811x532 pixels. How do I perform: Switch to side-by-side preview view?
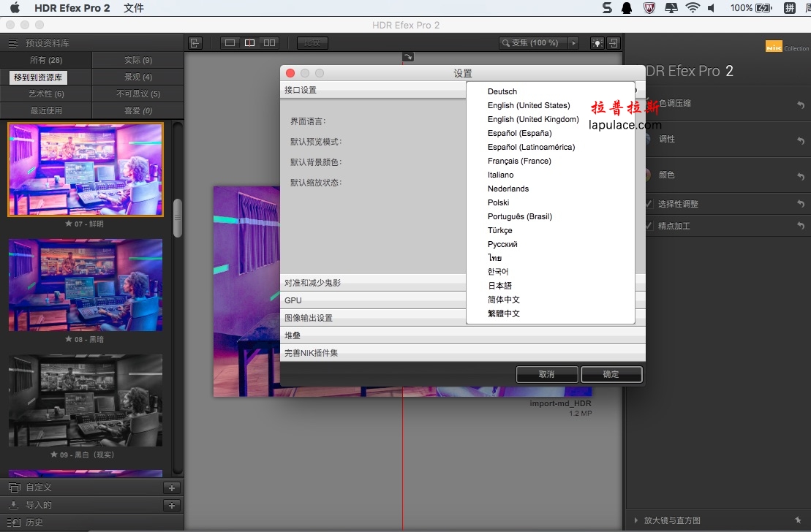(269, 43)
